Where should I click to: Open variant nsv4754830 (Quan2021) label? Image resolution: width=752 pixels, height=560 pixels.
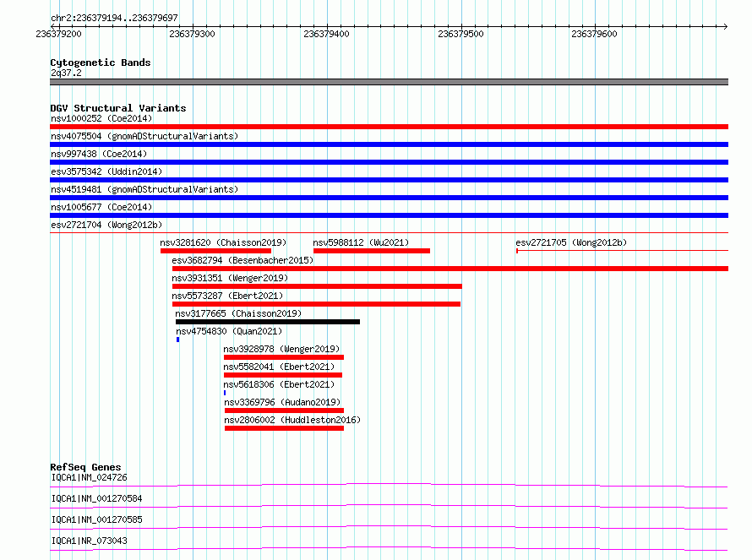(x=229, y=331)
